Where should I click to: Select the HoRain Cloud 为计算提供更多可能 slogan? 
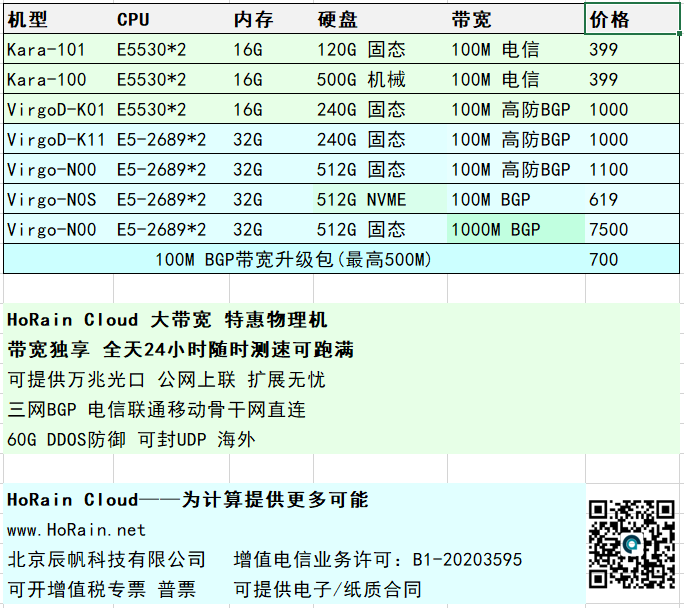coord(188,500)
